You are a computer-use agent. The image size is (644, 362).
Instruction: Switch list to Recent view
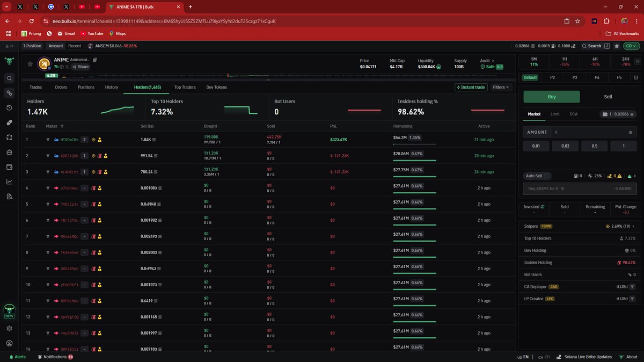pyautogui.click(x=75, y=46)
